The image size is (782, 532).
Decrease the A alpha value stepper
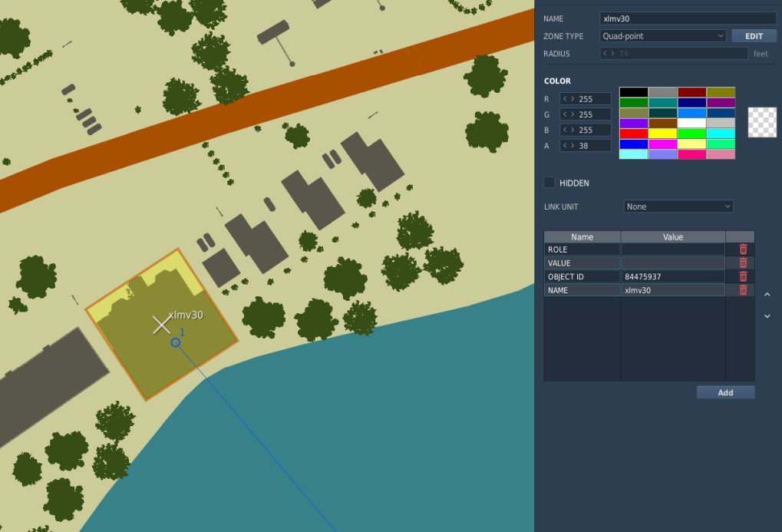(x=565, y=146)
